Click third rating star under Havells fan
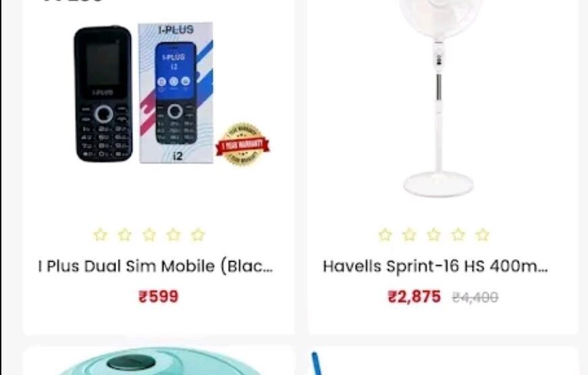Screen dimensions: 588x375 (434, 235)
